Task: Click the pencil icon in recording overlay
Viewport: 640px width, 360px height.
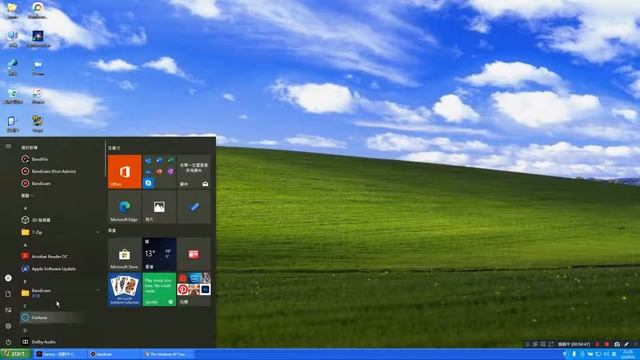Action: coord(627,344)
